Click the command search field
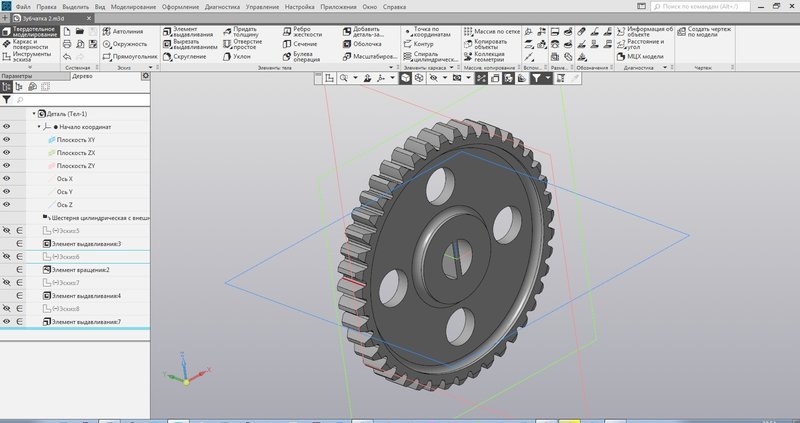This screenshot has height=423, width=800. [x=700, y=7]
